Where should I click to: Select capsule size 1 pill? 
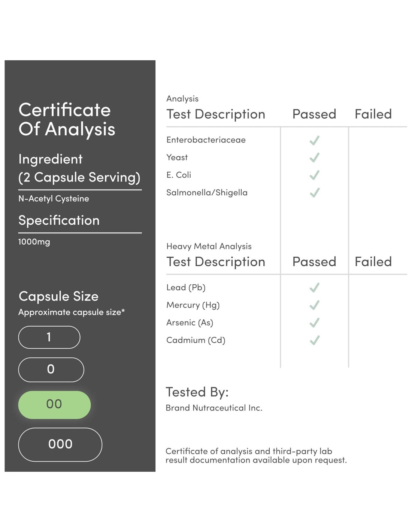point(49,337)
